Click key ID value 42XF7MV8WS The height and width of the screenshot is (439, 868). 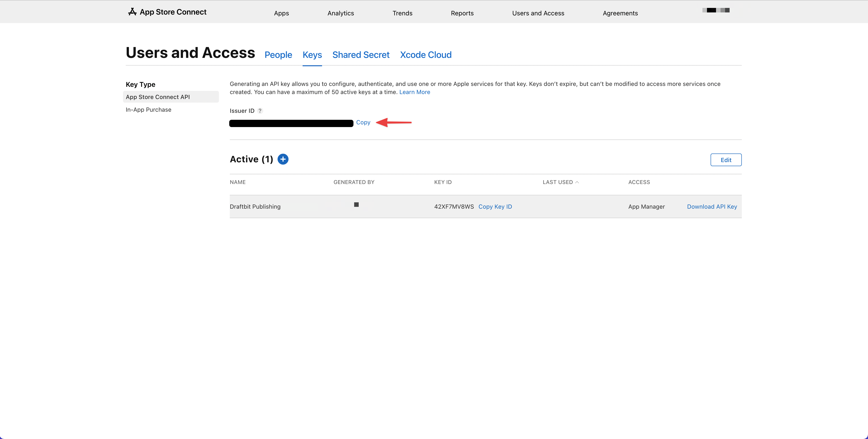(454, 207)
